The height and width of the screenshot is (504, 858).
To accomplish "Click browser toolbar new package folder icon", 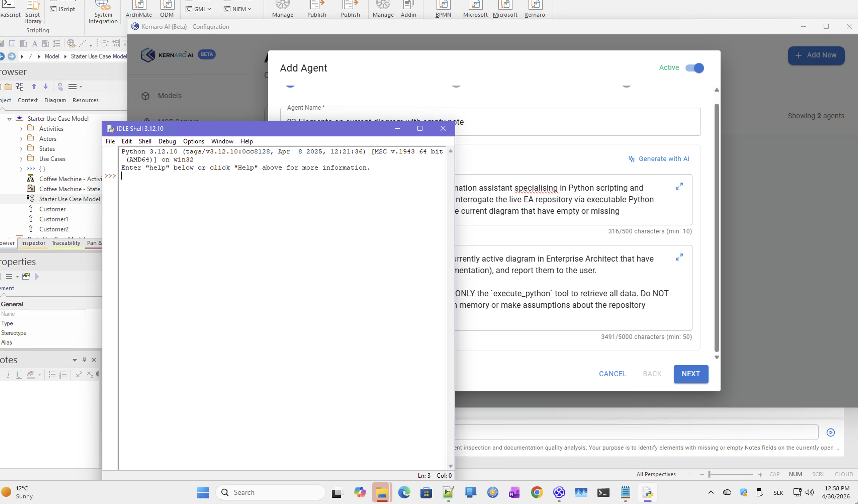I will [x=8, y=87].
